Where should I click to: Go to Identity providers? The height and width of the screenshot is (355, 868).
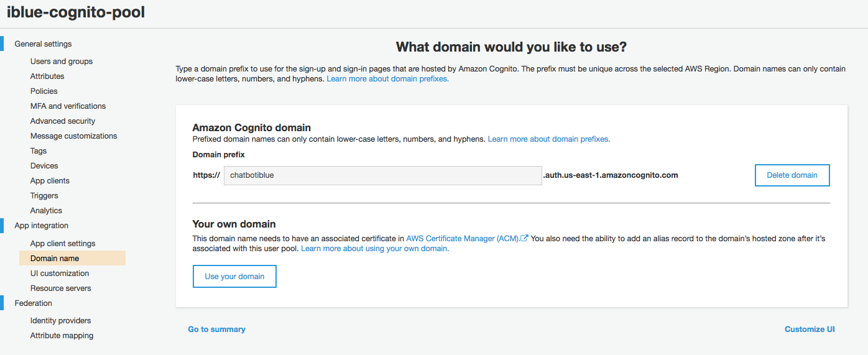61,321
